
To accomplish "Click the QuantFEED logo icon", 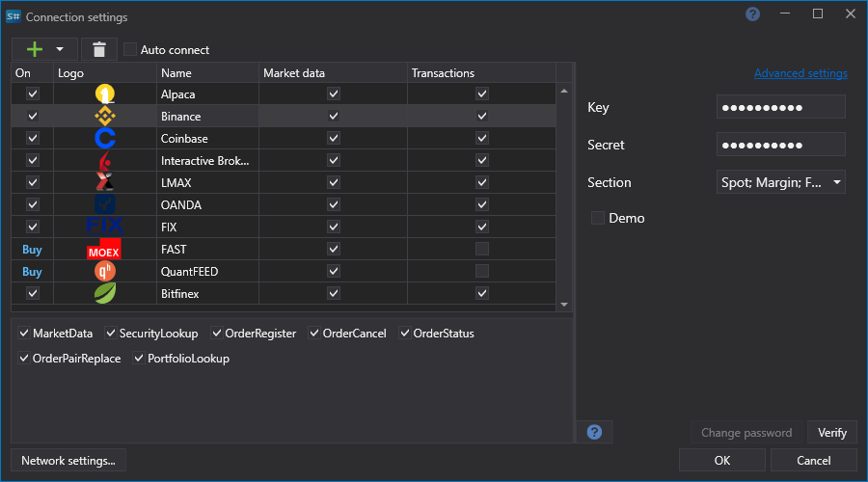I will (104, 271).
